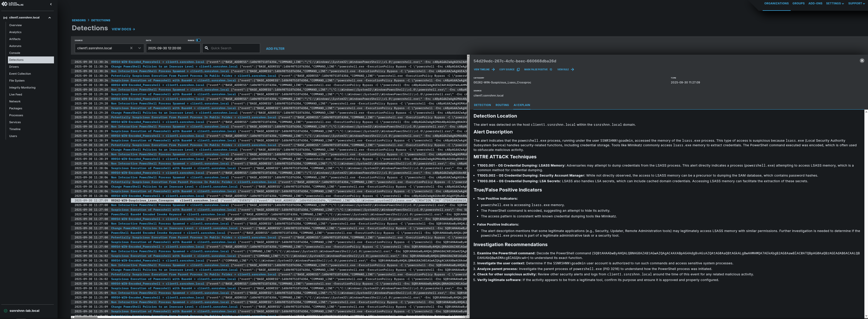
Task: Click the date input field
Action: coord(172,48)
